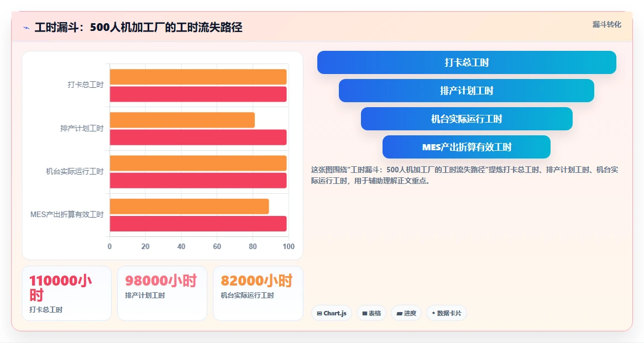Click the MES产出折算有效工时 axis label in chart
Screen dimensions: 644x343
click(x=67, y=214)
